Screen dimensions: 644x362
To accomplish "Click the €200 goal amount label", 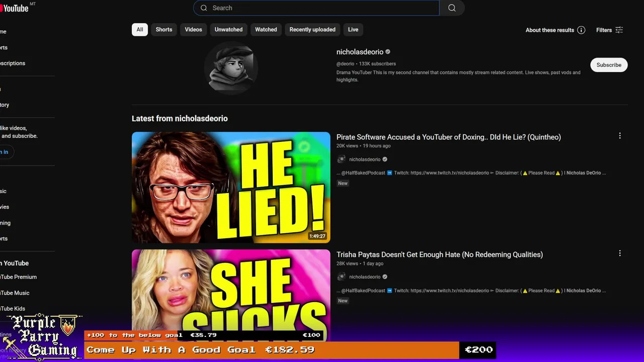I will click(478, 350).
